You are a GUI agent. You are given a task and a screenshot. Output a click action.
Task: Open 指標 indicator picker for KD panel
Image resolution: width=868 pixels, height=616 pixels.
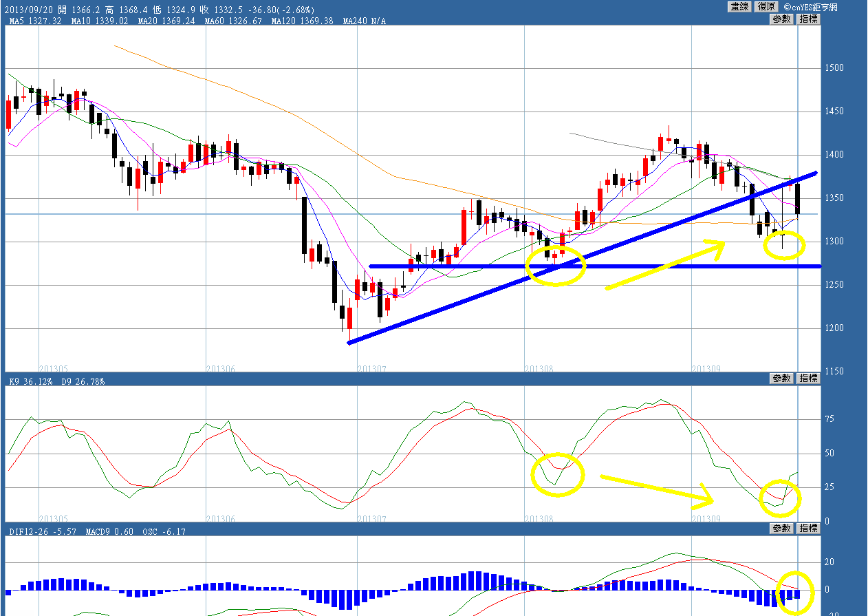[808, 379]
